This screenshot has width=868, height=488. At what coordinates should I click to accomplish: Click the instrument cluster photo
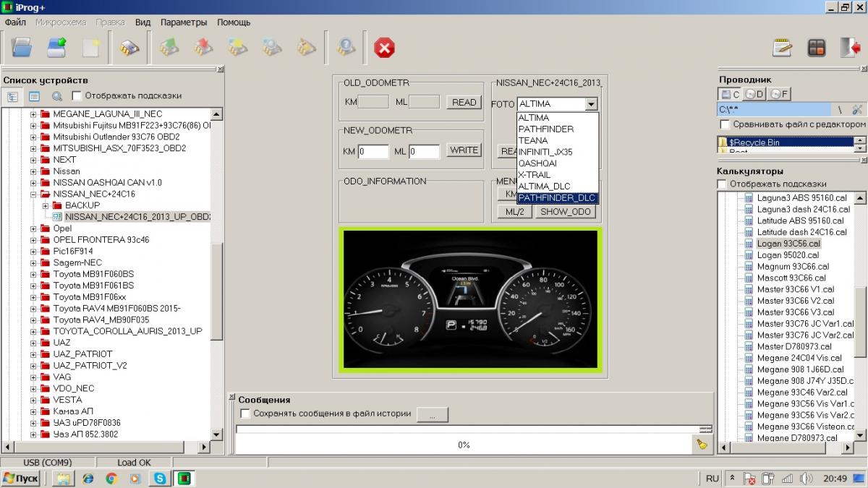click(x=470, y=301)
